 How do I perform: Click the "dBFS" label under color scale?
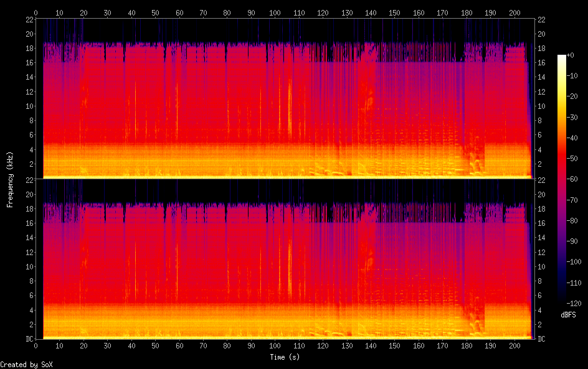click(x=568, y=315)
